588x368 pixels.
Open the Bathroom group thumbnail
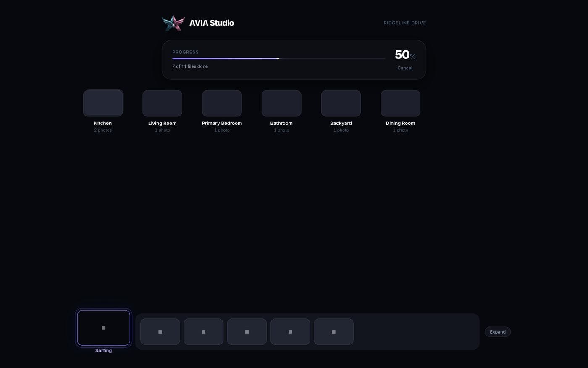[x=281, y=103]
